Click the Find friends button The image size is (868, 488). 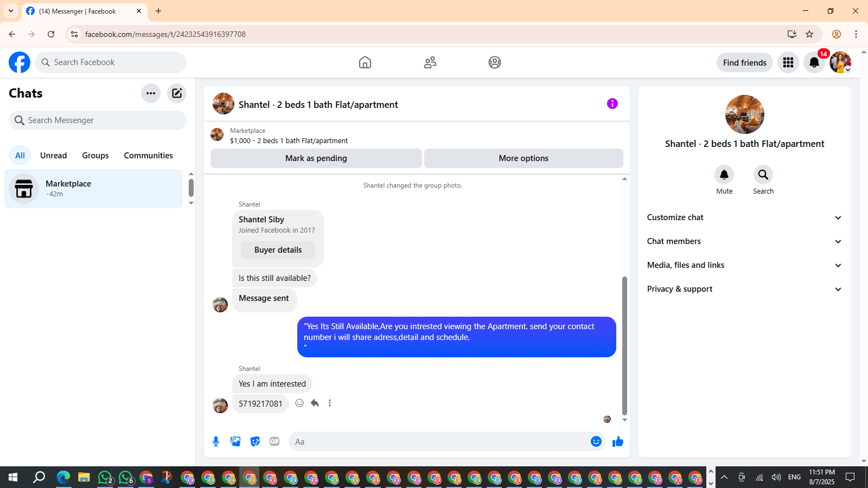pos(745,62)
